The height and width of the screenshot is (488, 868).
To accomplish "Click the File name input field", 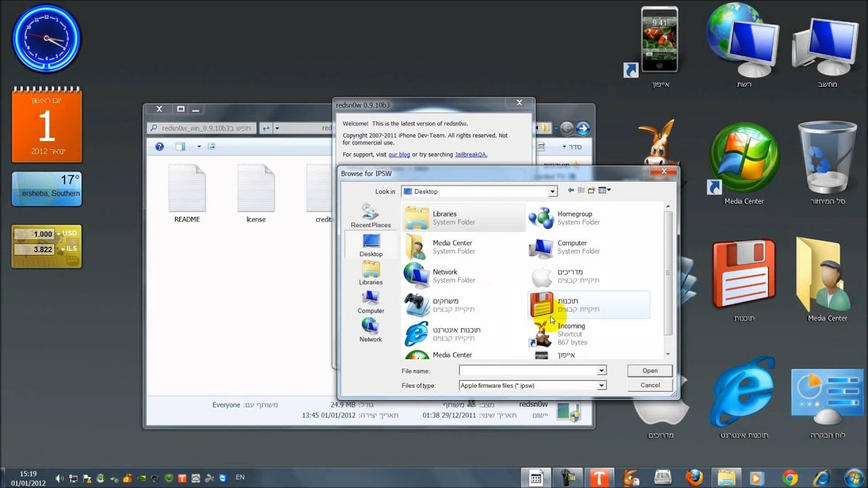I will tap(528, 371).
